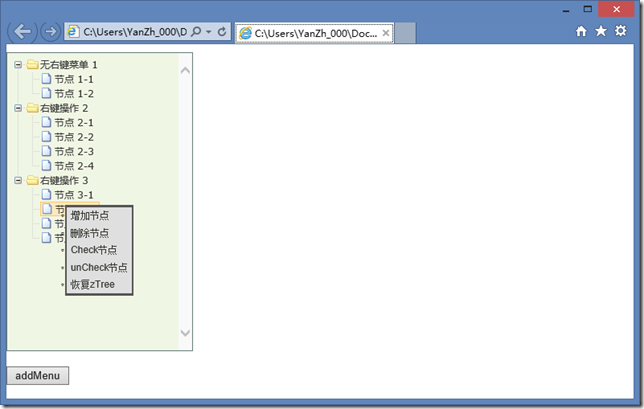The height and width of the screenshot is (409, 644).
Task: Click folder icon of 无右键菜单 1
Action: pos(32,64)
